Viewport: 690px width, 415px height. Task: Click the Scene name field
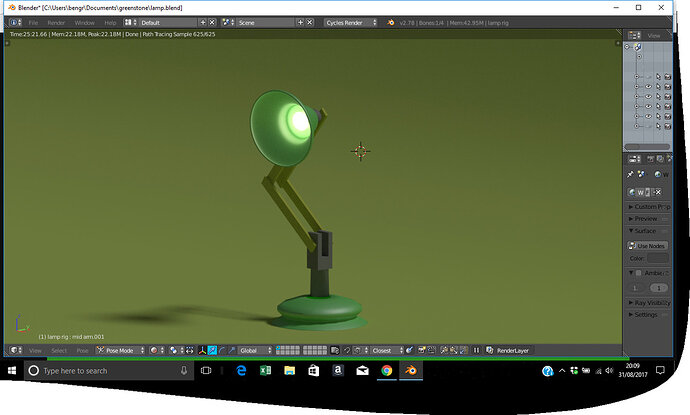click(265, 22)
